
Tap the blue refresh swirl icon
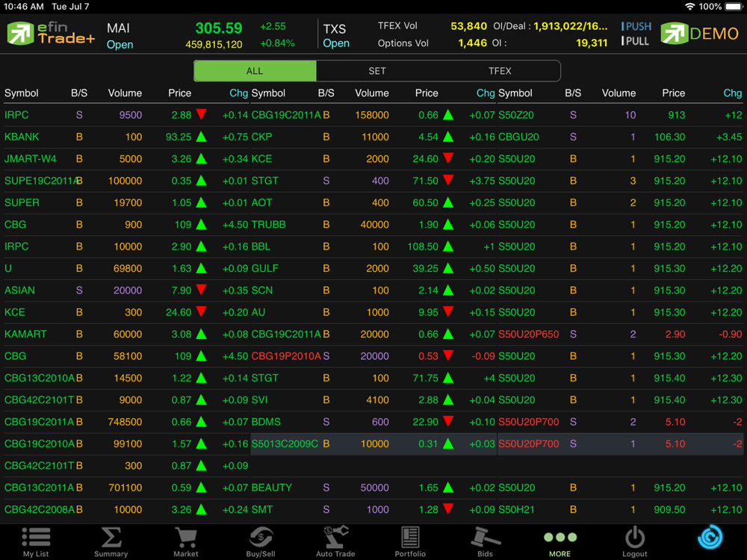click(x=710, y=537)
